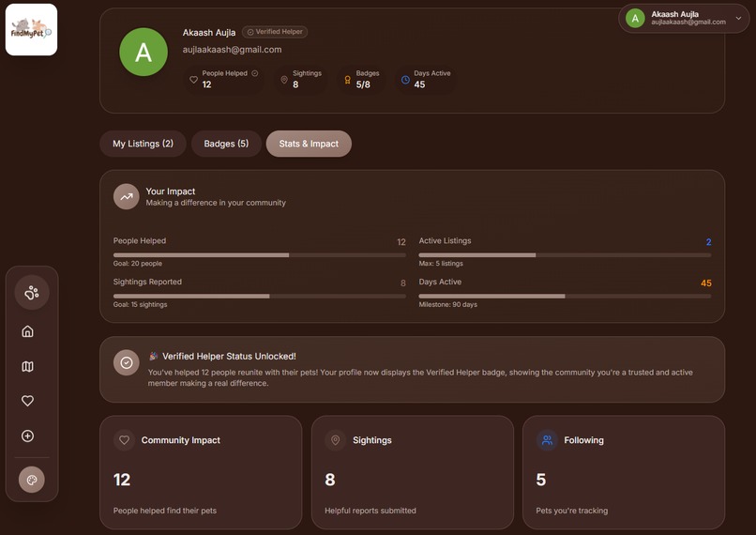
Task: Switch to the Badges (5) tab
Action: coord(226,144)
